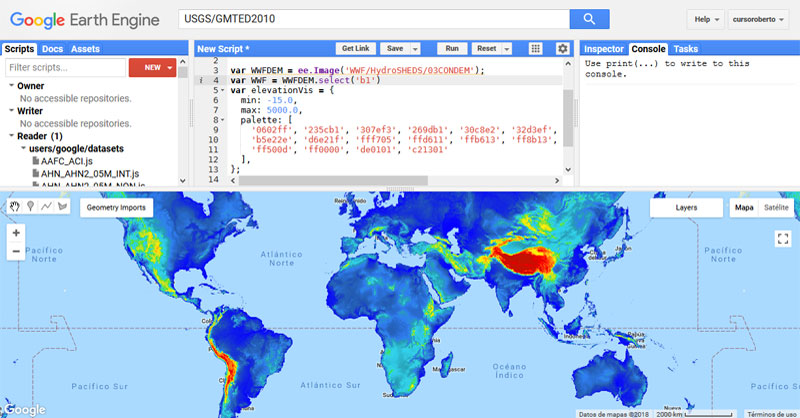
Task: Select the add marker point tool
Action: pyautogui.click(x=31, y=206)
